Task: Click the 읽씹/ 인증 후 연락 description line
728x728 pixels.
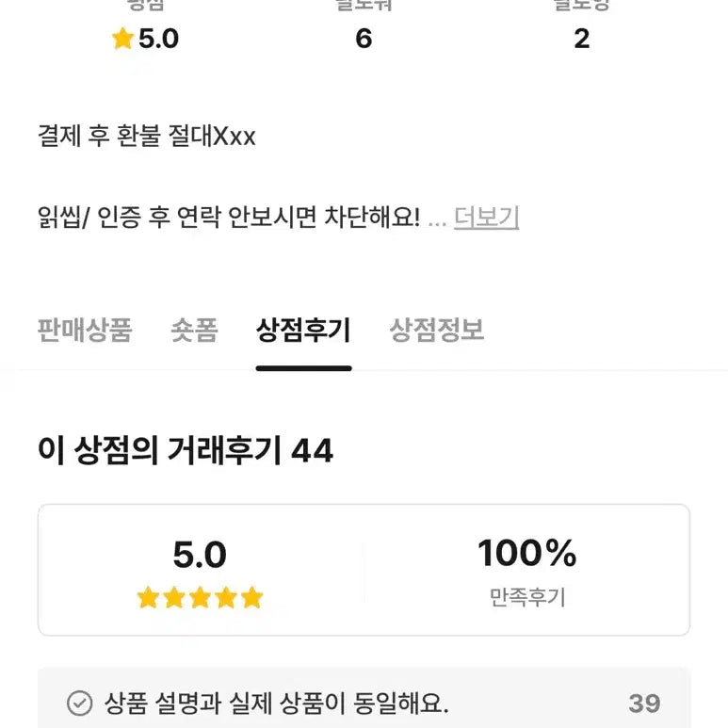Action: pos(228,218)
